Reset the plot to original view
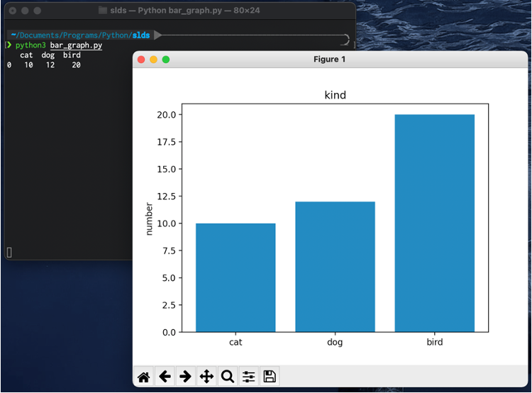Image resolution: width=532 pixels, height=393 pixels. pos(143,377)
